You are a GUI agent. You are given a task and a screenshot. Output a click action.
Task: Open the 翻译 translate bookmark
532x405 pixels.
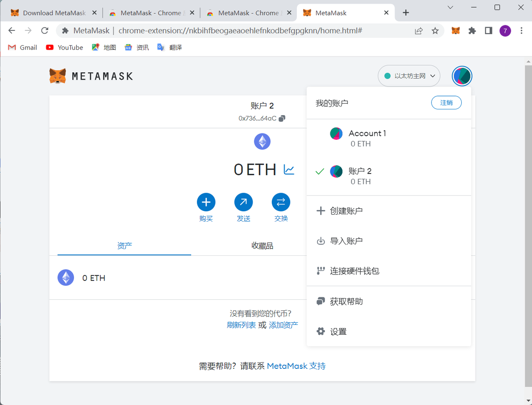(170, 47)
